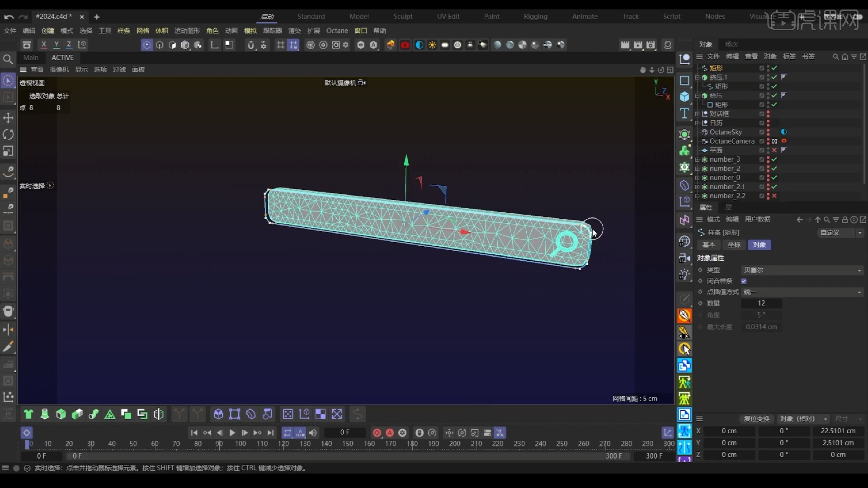Switch to the 场次 panel tab
The width and height of the screenshot is (868, 488).
[731, 44]
